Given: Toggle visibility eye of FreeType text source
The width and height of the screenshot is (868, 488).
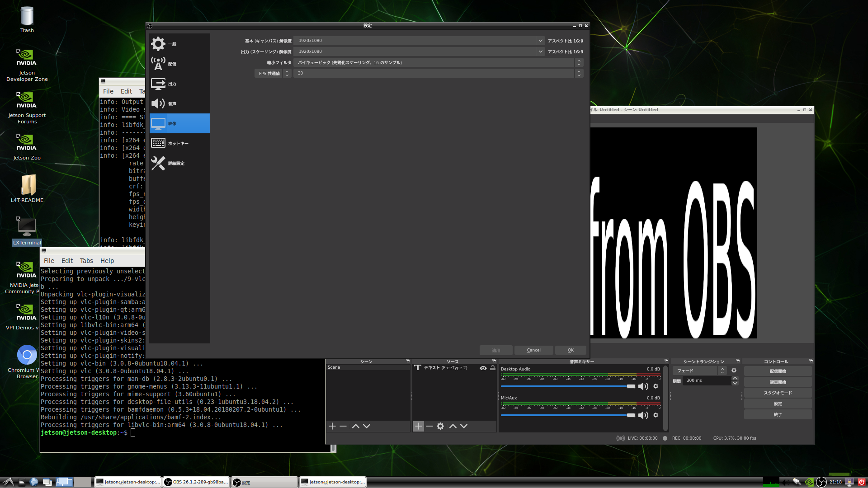Looking at the screenshot, I should pyautogui.click(x=483, y=368).
